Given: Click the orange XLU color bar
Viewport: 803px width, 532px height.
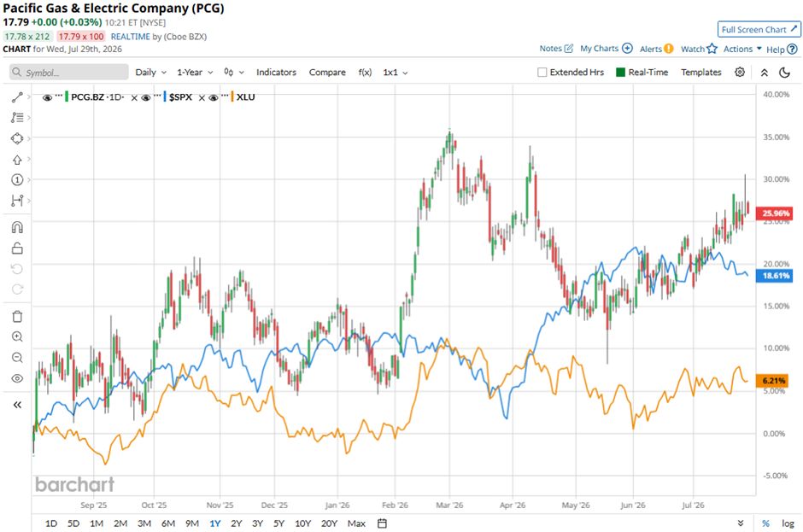Looking at the screenshot, I should pos(232,96).
